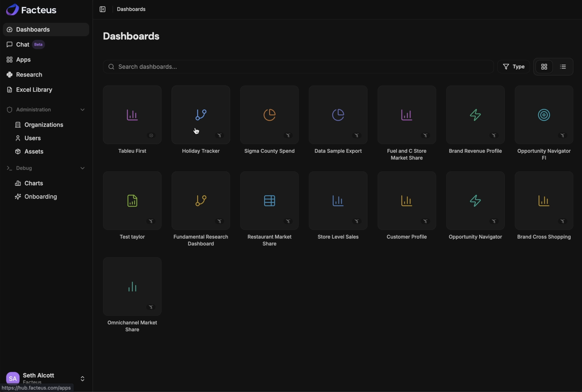This screenshot has height=392, width=582.
Task: Switch to list view layout
Action: (563, 67)
